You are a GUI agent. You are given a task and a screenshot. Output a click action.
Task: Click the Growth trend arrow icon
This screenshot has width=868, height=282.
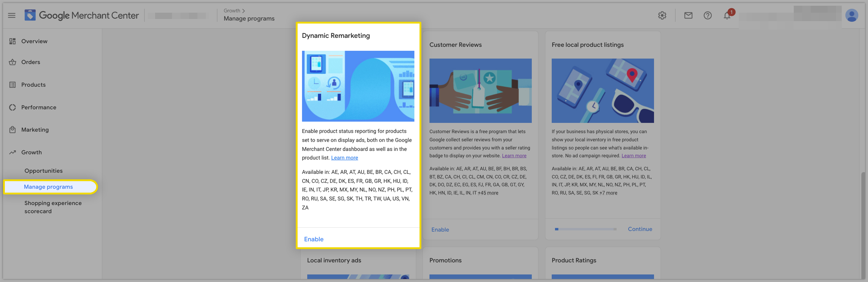coord(12,152)
